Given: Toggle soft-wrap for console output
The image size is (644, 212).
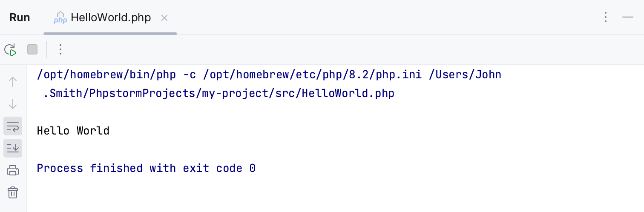Looking at the screenshot, I should (13, 126).
